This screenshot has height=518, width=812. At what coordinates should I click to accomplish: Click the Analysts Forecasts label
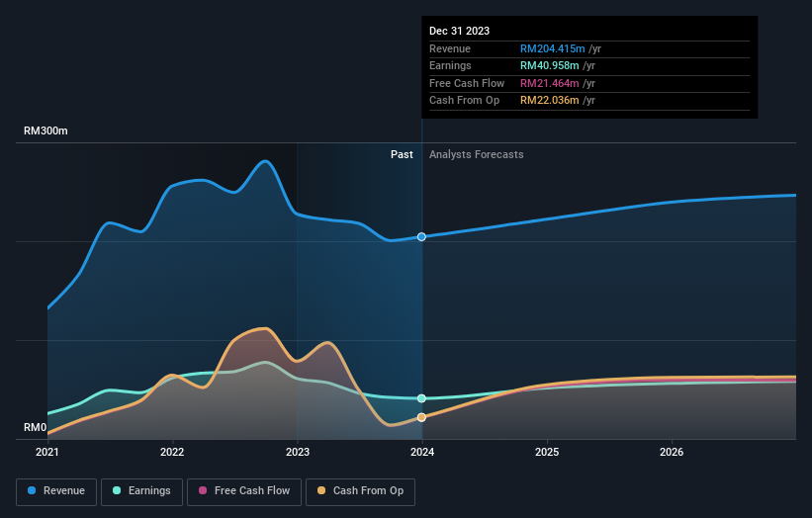[477, 154]
